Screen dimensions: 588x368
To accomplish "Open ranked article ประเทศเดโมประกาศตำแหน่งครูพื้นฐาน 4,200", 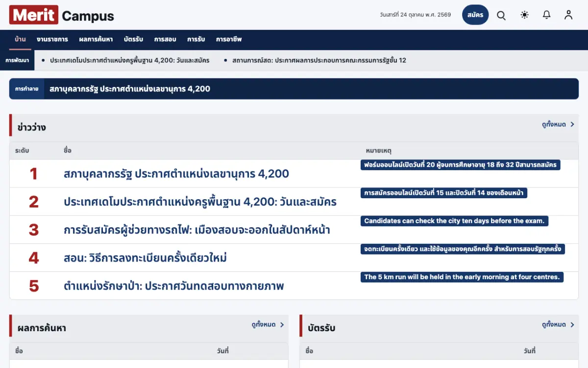I will coord(200,202).
